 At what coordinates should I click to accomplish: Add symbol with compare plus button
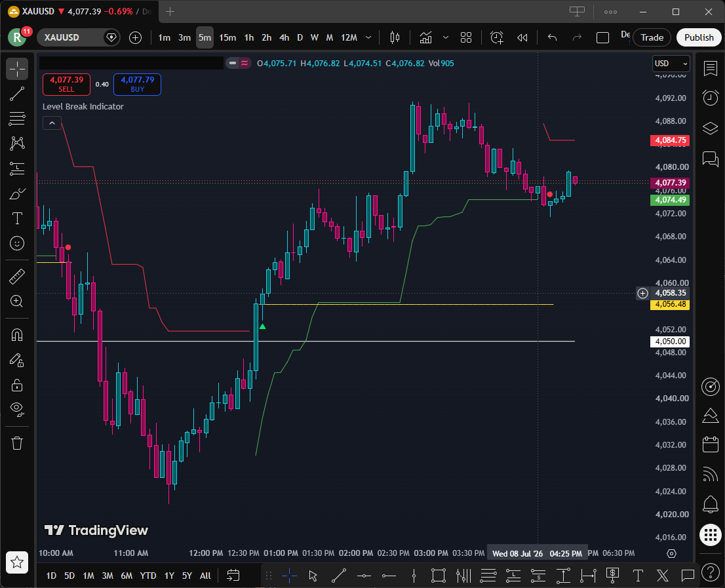(136, 37)
